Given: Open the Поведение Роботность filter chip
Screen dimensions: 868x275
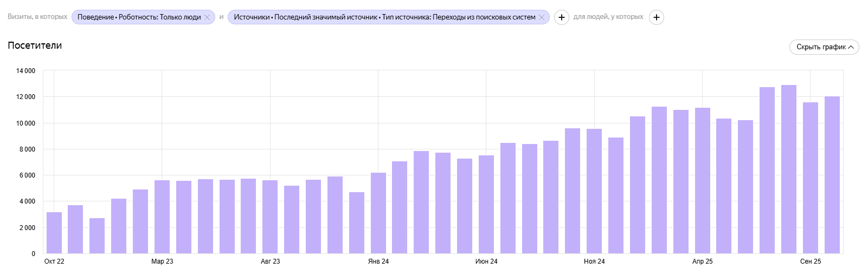Looking at the screenshot, I should tap(139, 17).
